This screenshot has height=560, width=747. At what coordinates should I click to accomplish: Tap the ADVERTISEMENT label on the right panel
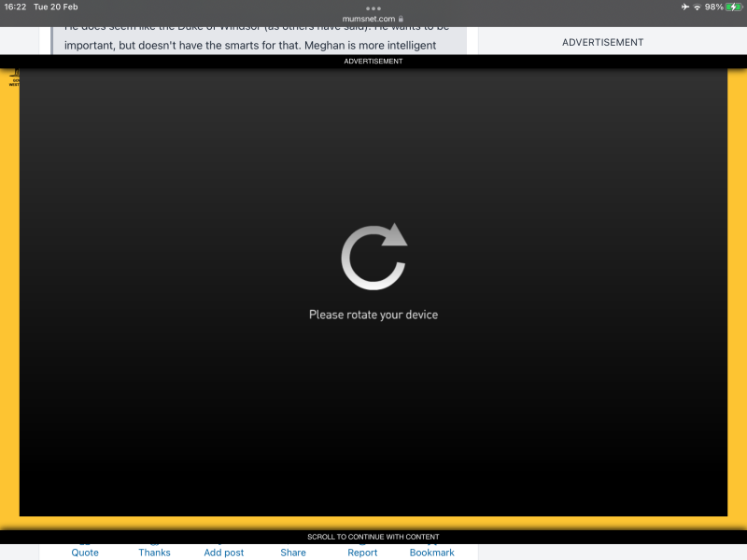pos(602,42)
